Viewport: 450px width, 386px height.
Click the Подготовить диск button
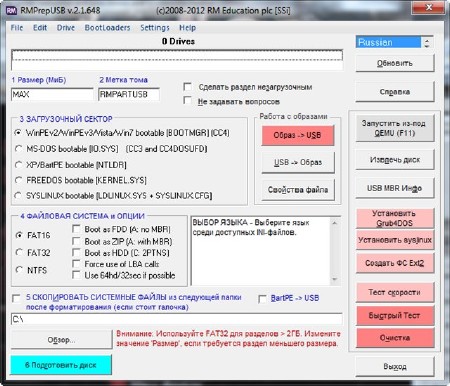point(61,365)
